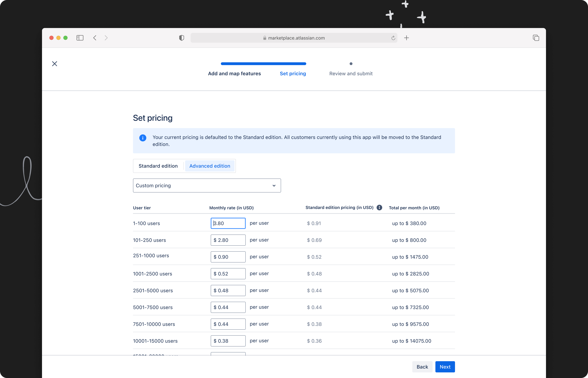588x378 pixels.
Task: Click the $ 0.91 standard price value
Action: click(314, 223)
